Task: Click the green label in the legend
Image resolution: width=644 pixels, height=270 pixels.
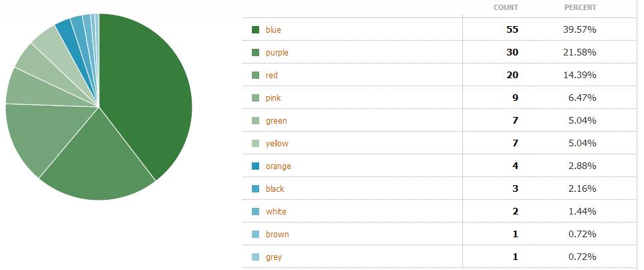Action: (276, 121)
